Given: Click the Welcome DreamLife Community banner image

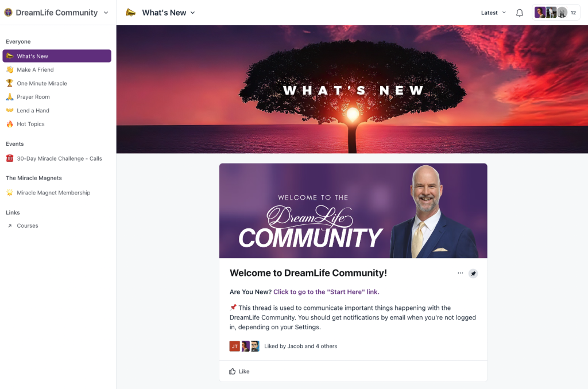Looking at the screenshot, I should [x=353, y=211].
